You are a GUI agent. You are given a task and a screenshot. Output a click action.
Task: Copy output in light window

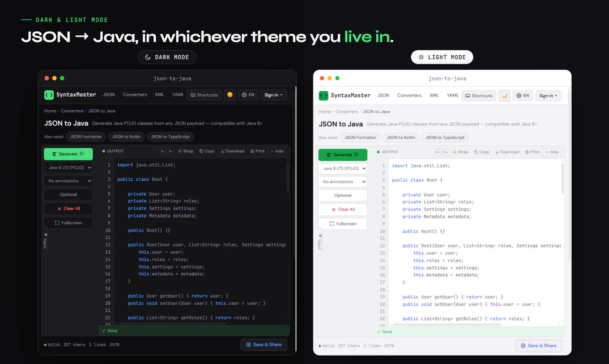coord(482,152)
